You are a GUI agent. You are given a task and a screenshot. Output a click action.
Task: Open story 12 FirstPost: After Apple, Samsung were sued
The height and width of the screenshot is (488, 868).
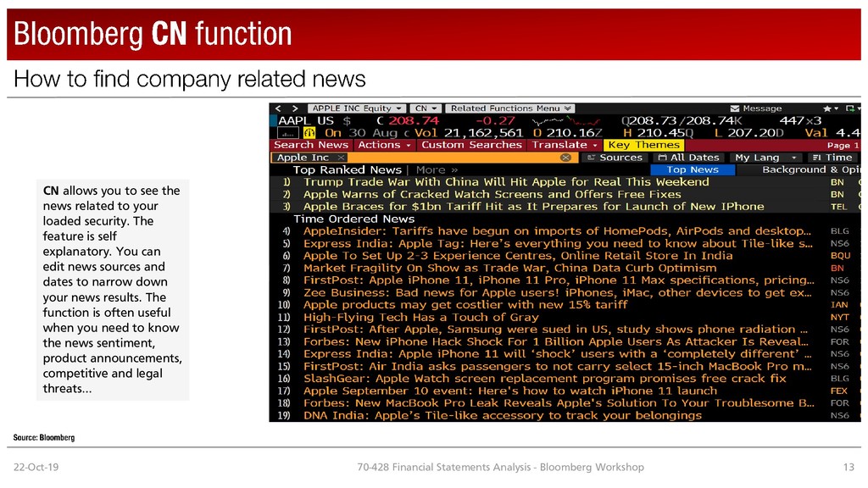point(555,330)
